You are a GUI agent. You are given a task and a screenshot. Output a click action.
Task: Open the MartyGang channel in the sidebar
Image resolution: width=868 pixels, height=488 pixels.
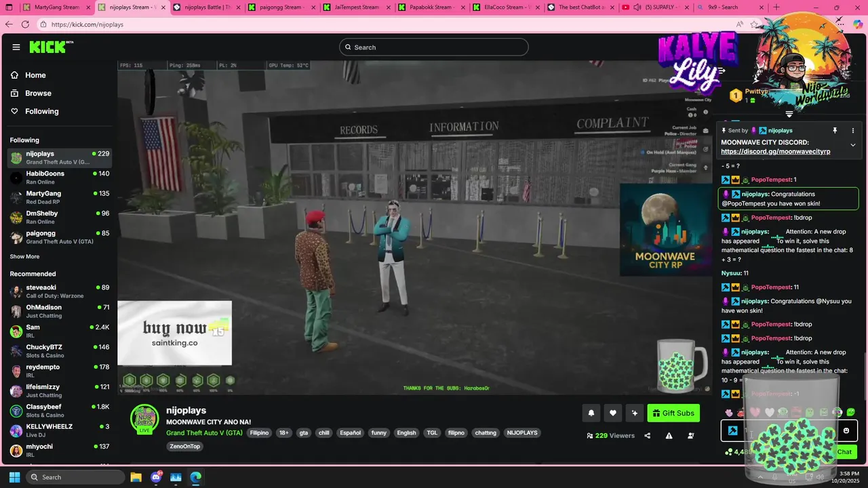[60, 197]
